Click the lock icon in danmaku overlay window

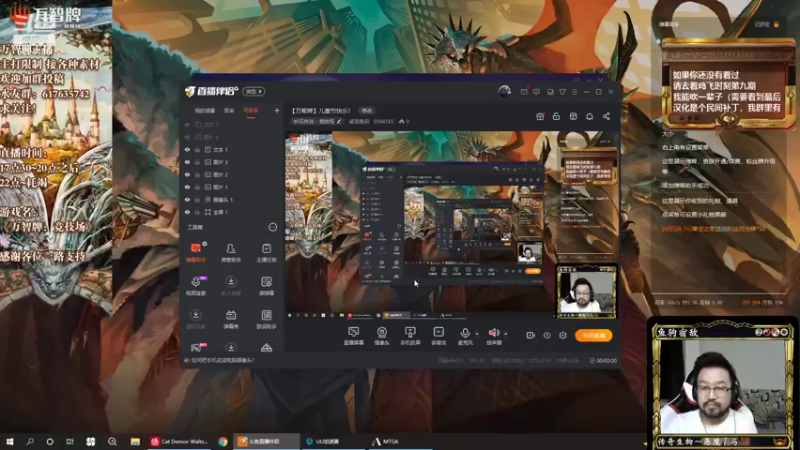point(776,24)
